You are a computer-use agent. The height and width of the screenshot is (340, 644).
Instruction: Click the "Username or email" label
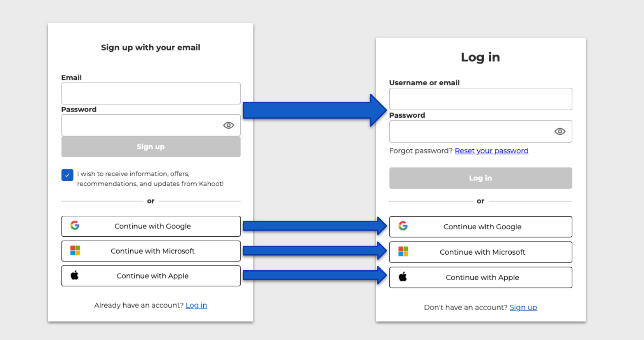tap(424, 83)
